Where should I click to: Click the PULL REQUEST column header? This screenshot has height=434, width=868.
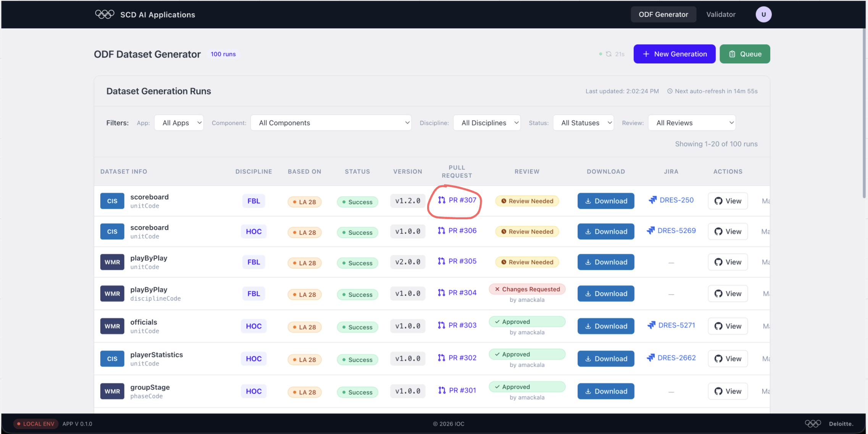pos(457,172)
